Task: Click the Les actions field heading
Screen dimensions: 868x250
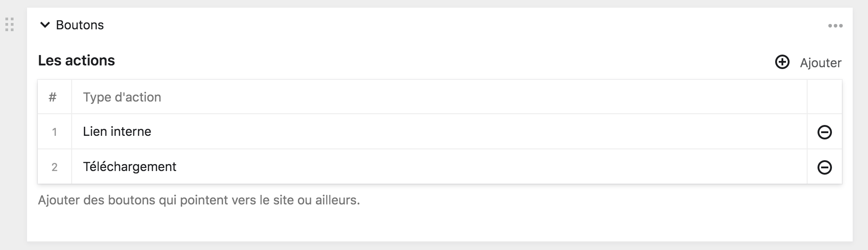Action: click(77, 60)
